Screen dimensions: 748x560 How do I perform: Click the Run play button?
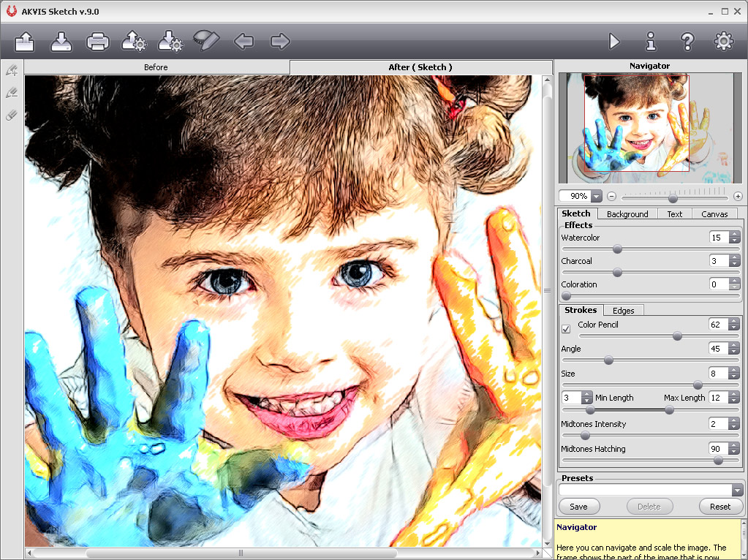[x=614, y=42]
